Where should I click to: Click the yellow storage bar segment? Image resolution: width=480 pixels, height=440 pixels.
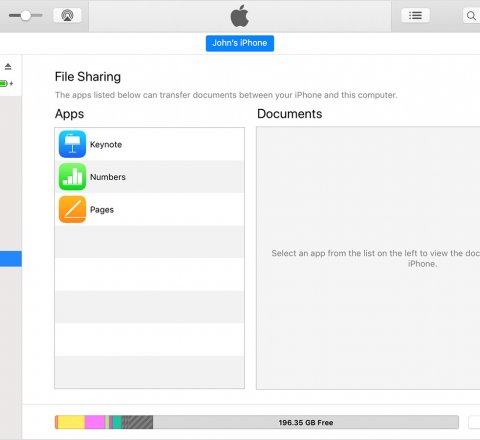tap(71, 422)
